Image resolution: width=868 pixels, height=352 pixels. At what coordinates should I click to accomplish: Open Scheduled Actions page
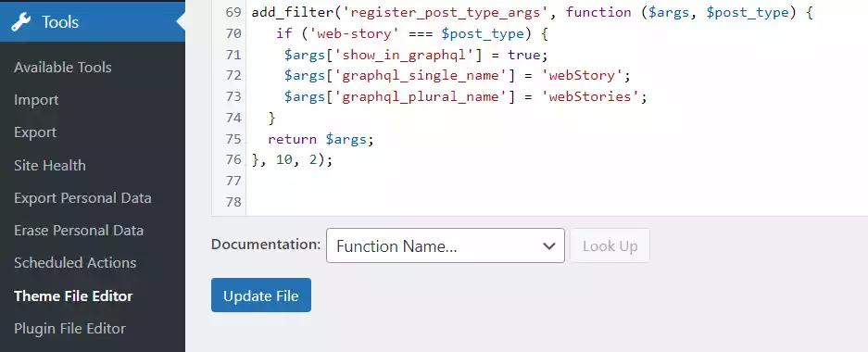[x=75, y=263]
